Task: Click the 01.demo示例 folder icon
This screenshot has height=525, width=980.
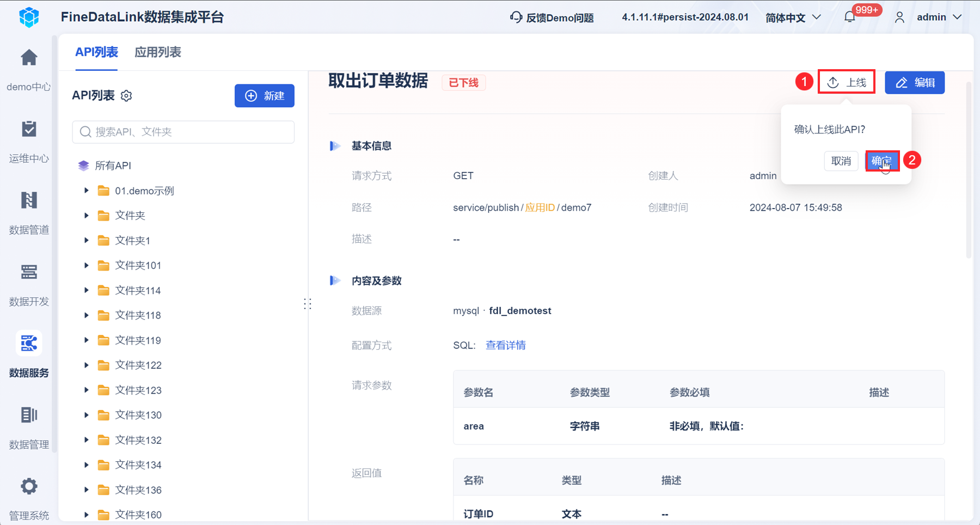Action: click(x=103, y=191)
